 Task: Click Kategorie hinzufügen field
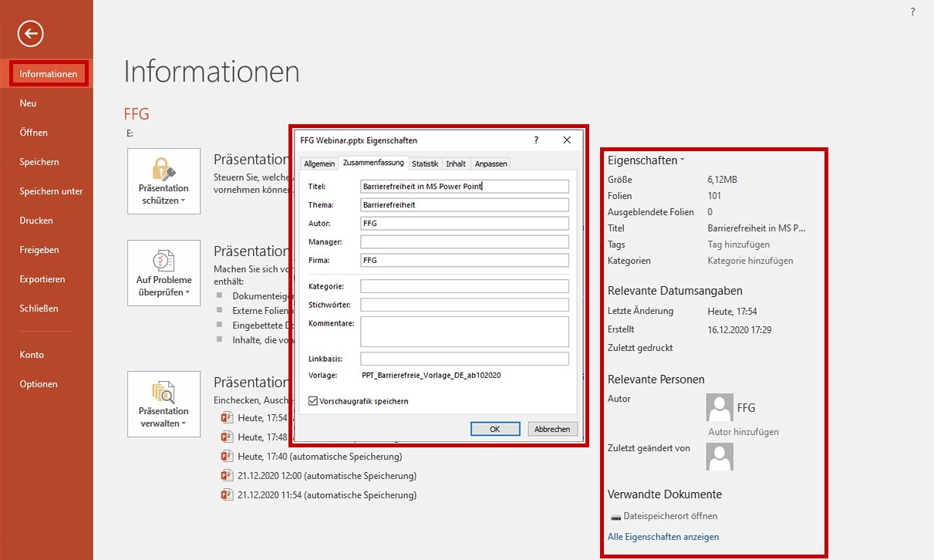click(750, 261)
